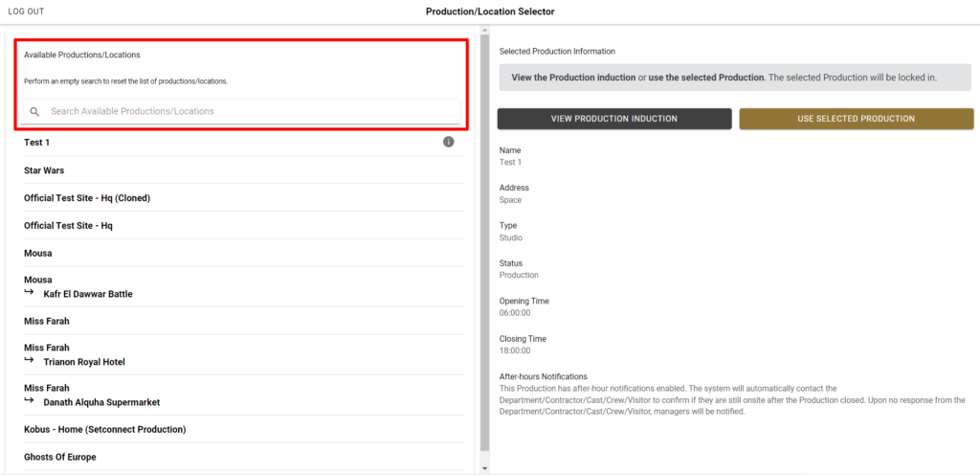This screenshot has height=475, width=980.
Task: Click the Type value Studio
Action: coord(511,237)
